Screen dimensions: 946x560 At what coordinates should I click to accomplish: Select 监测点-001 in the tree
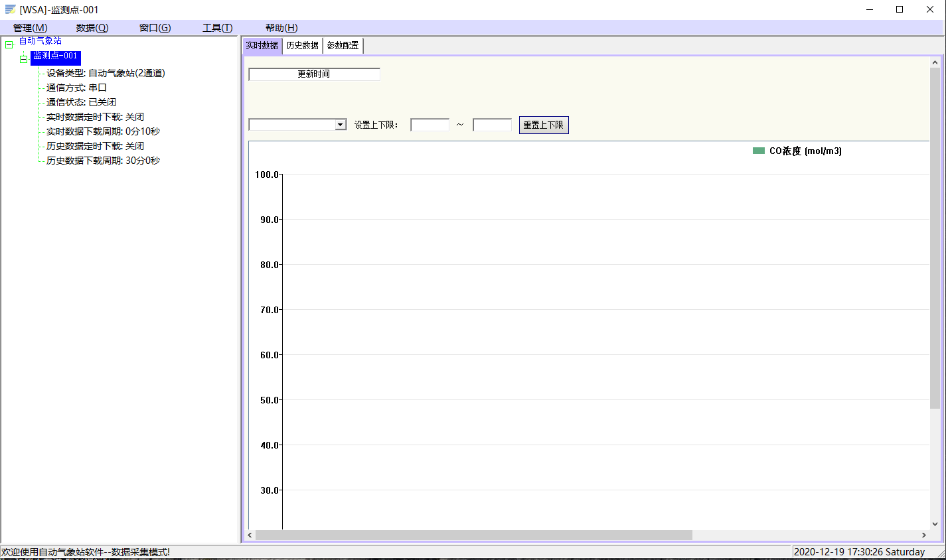(x=56, y=56)
